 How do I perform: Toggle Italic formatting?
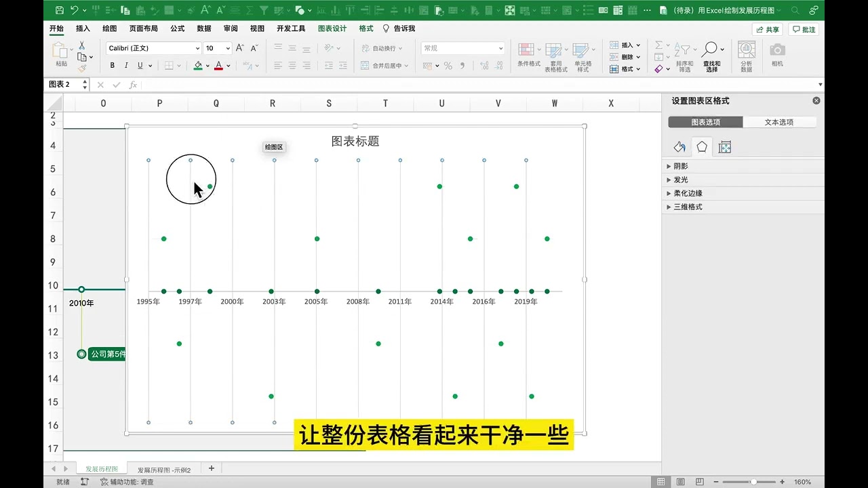click(x=126, y=66)
